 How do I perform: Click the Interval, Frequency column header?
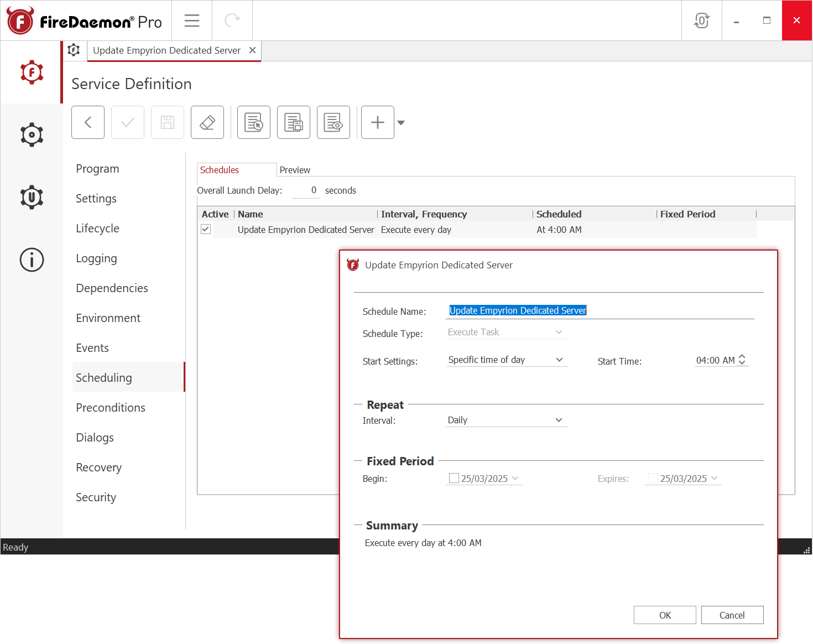(455, 214)
